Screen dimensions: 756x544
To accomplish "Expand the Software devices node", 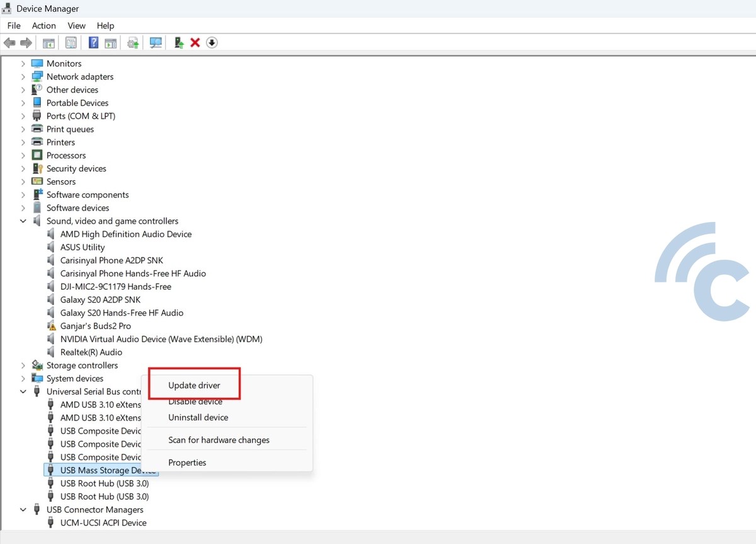I will click(x=23, y=208).
